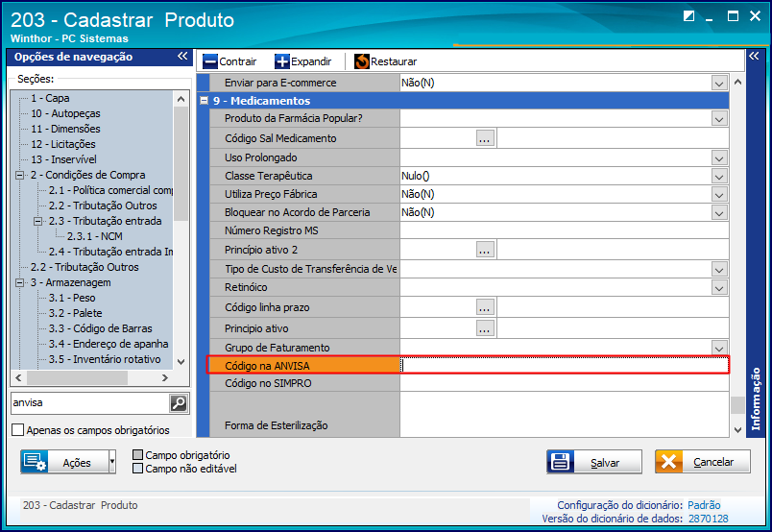Image resolution: width=772 pixels, height=532 pixels.
Task: Collapse the 9 - Medicamentos section
Action: coord(204,101)
